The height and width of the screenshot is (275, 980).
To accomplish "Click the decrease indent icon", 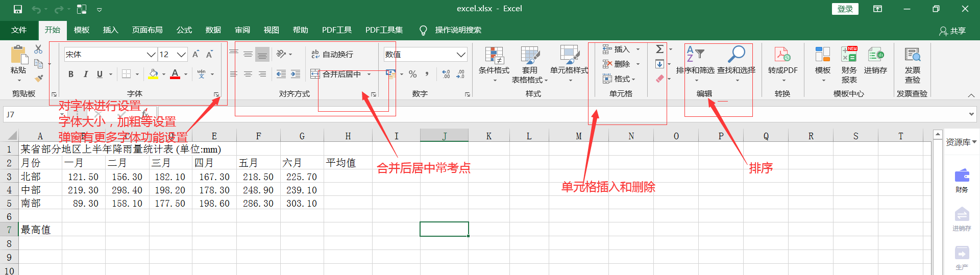I will click(x=281, y=74).
